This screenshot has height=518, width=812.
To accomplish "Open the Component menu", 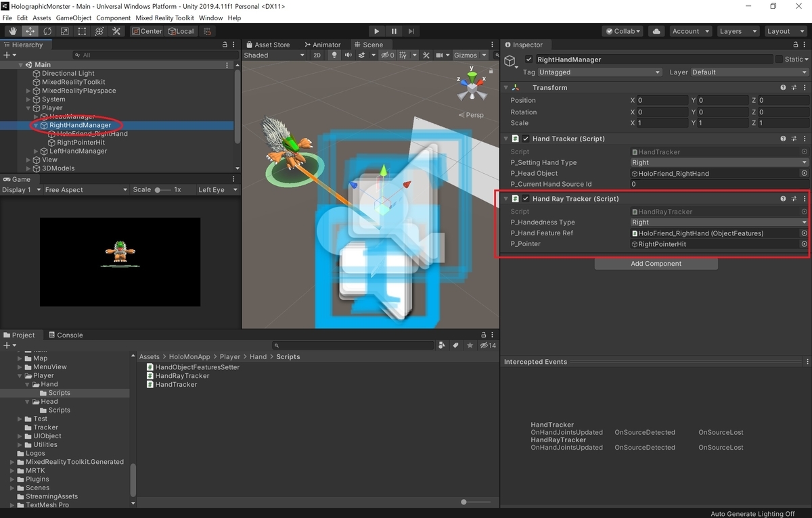I will click(x=113, y=18).
